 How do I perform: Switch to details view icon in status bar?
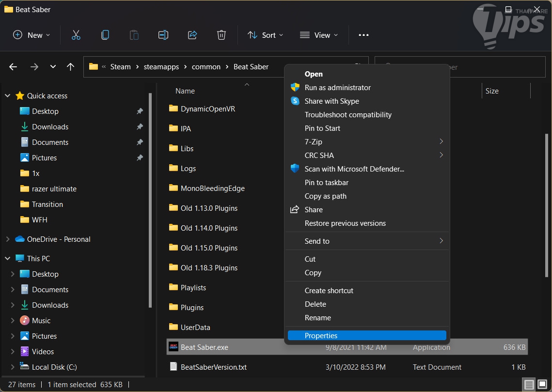(529, 385)
